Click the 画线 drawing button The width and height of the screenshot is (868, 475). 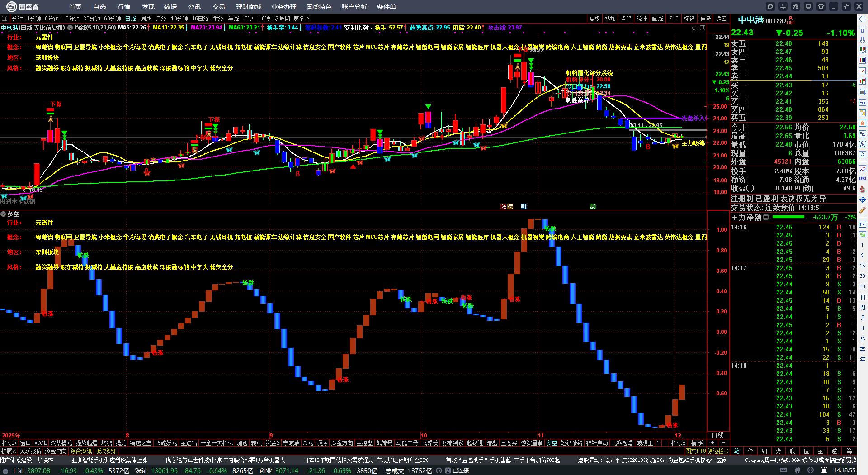(x=658, y=19)
